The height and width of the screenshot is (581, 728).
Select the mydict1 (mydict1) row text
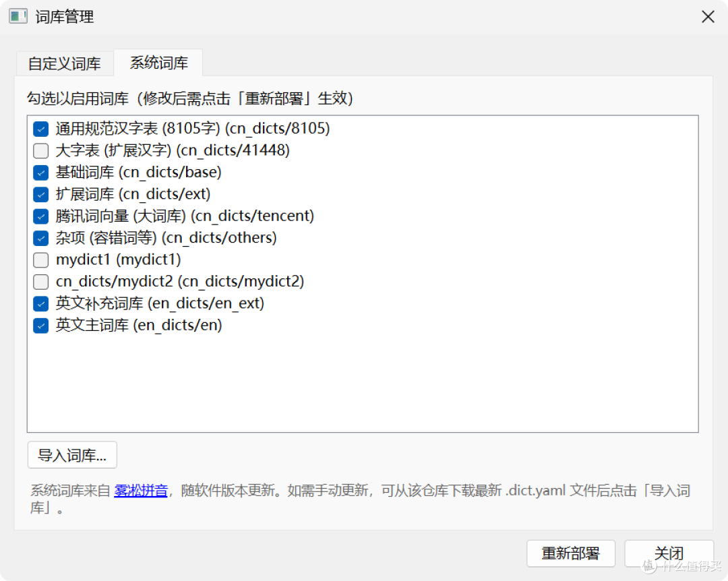[119, 259]
